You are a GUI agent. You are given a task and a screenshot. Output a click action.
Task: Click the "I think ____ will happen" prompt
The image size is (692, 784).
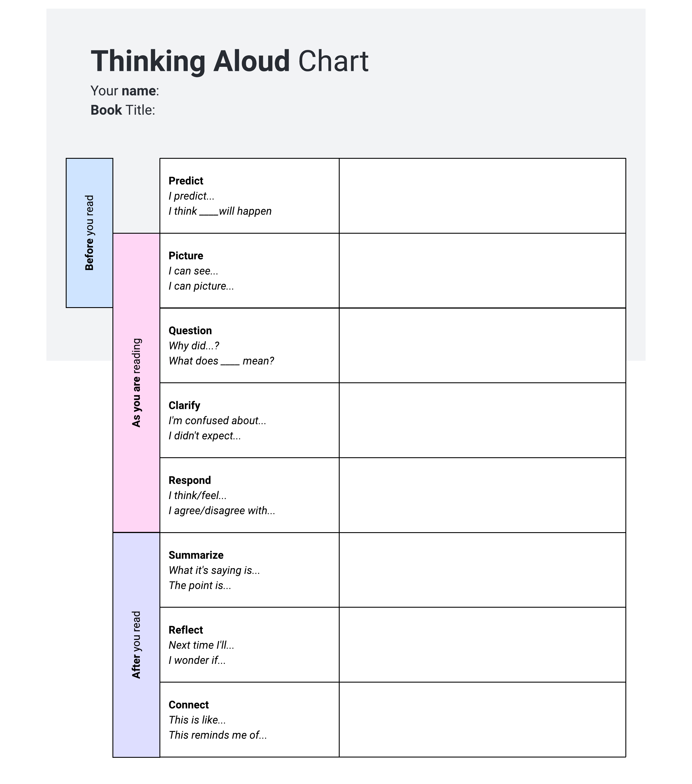pos(220,211)
